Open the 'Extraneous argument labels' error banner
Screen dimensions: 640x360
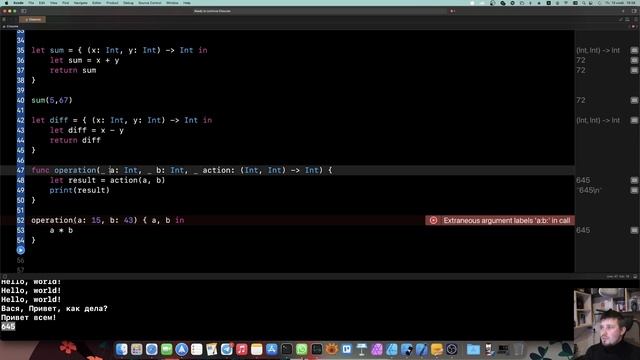tap(500, 220)
